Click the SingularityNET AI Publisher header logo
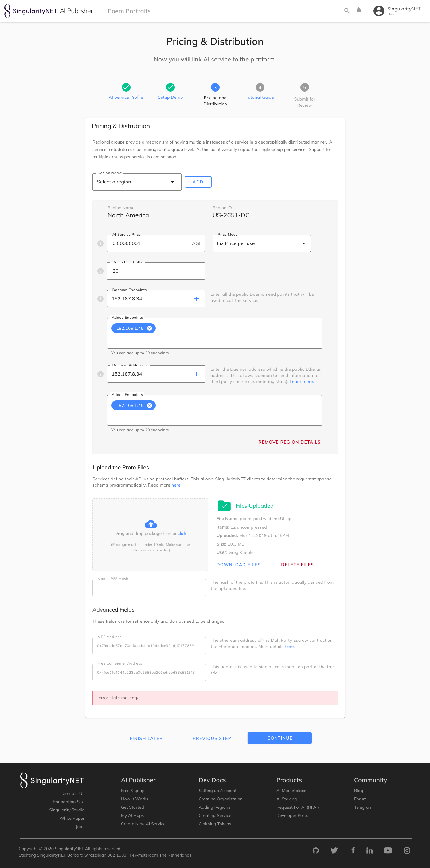 pos(49,11)
